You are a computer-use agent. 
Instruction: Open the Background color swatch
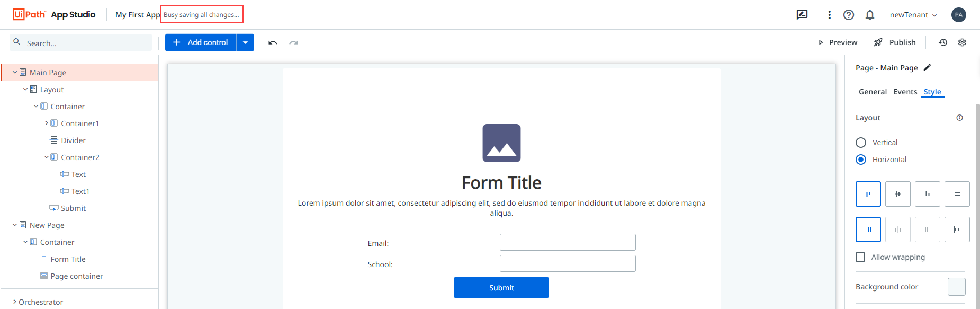click(x=956, y=287)
